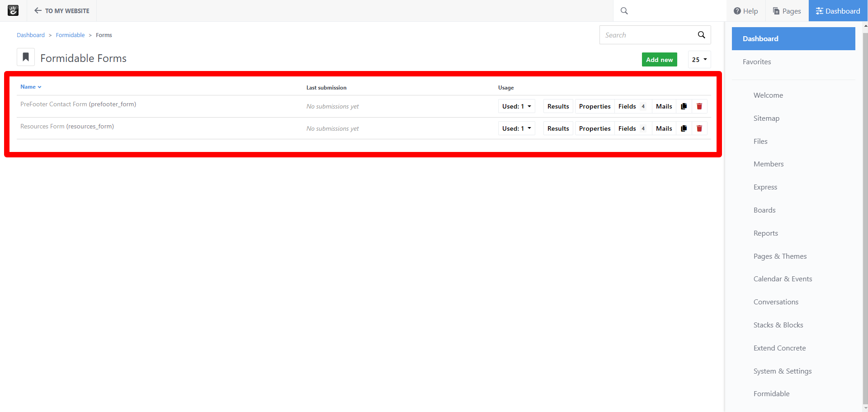Open Calendar & Events in the sidebar
Screen dimensions: 868x412
pyautogui.click(x=783, y=279)
